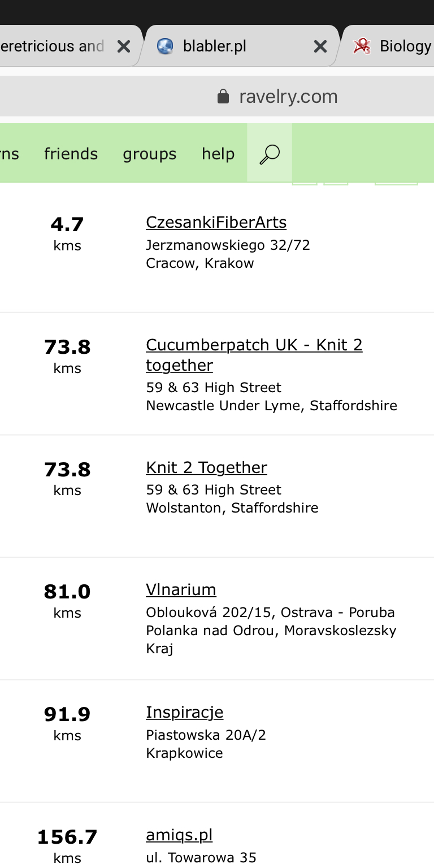Open the CzesankiFiberArts shop link
The height and width of the screenshot is (868, 434).
coord(216,223)
